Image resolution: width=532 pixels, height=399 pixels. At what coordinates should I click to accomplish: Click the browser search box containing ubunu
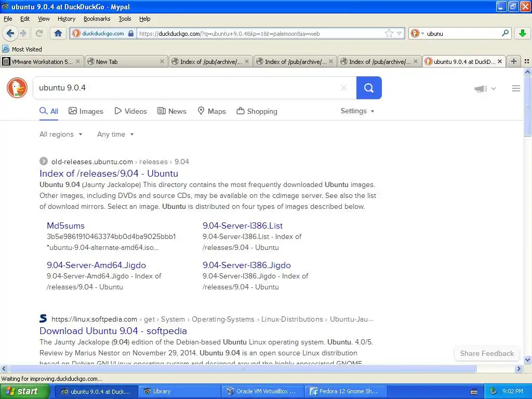tap(463, 33)
